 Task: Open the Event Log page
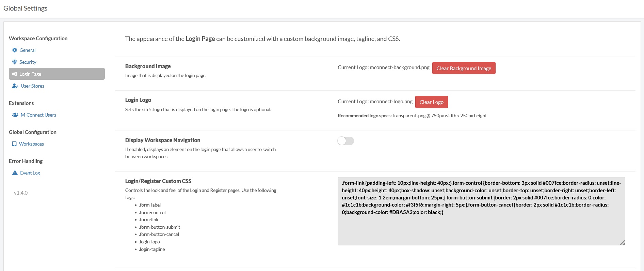coord(30,172)
